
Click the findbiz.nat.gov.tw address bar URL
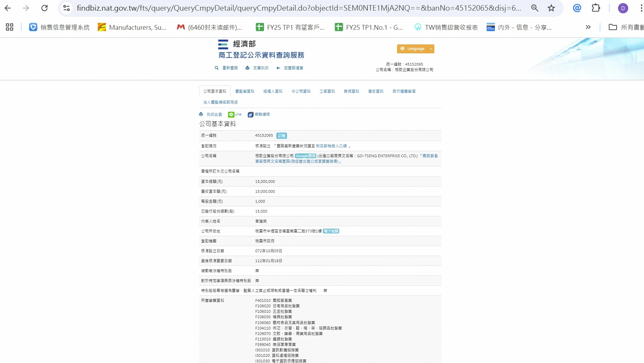(299, 8)
